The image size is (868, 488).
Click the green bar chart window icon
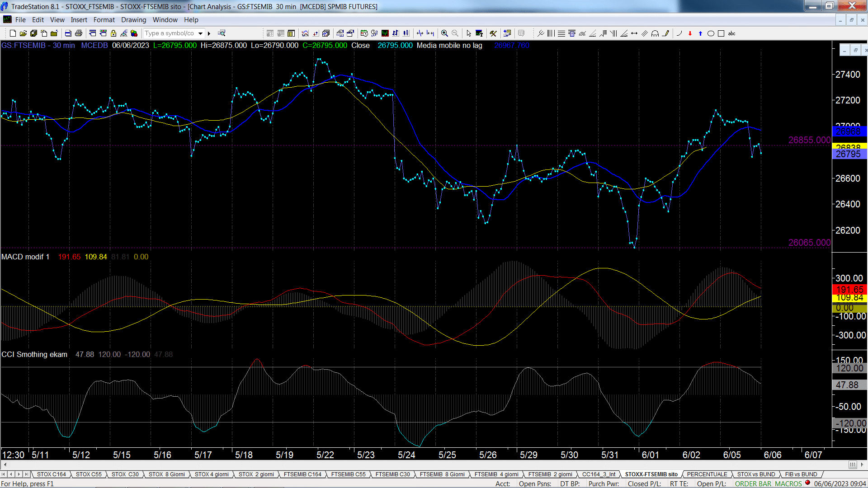pos(385,33)
